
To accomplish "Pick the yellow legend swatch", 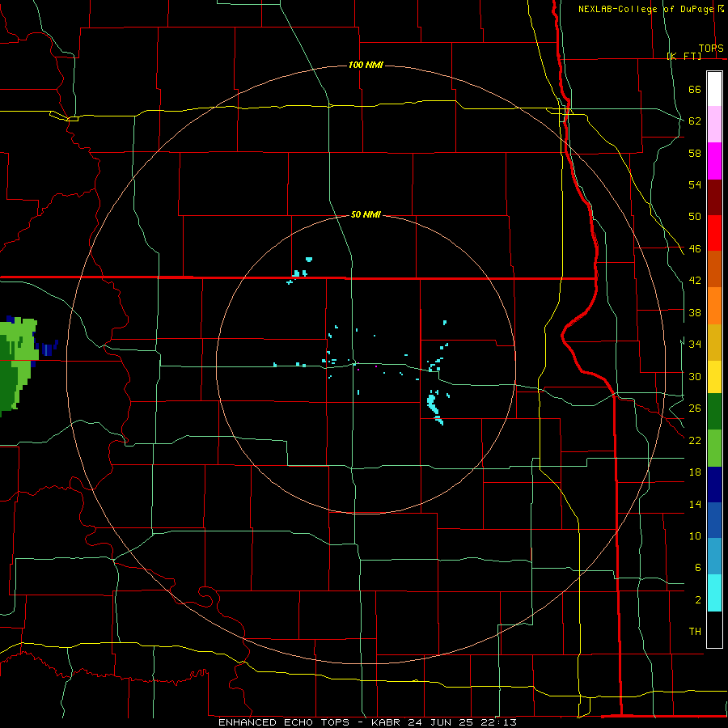I will pos(714,377).
